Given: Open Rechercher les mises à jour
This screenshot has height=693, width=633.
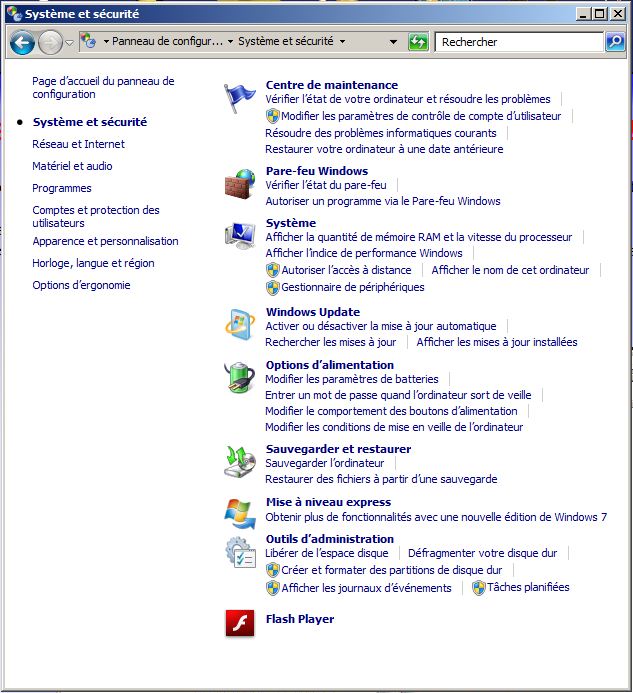Looking at the screenshot, I should click(331, 342).
